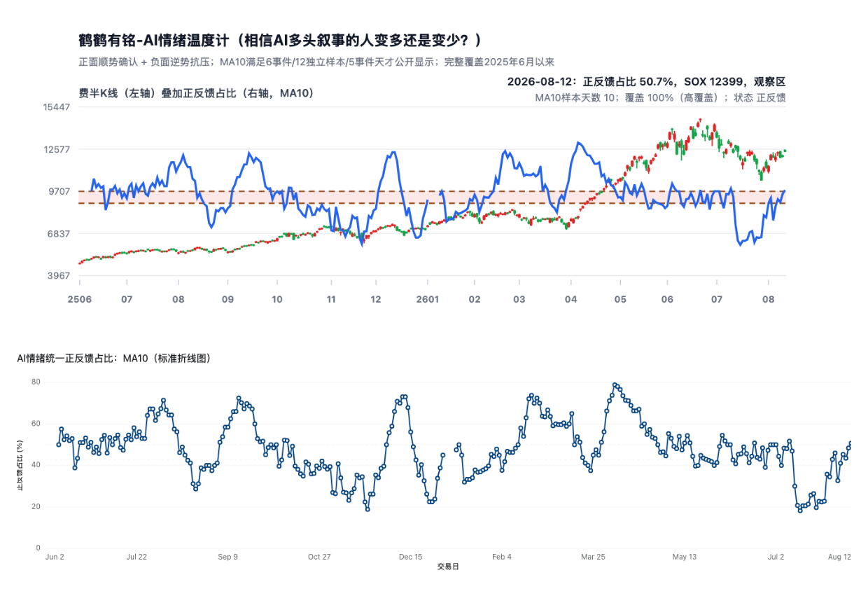
Task: Click the 11 x-axis label on upper chart
Action: 331,299
